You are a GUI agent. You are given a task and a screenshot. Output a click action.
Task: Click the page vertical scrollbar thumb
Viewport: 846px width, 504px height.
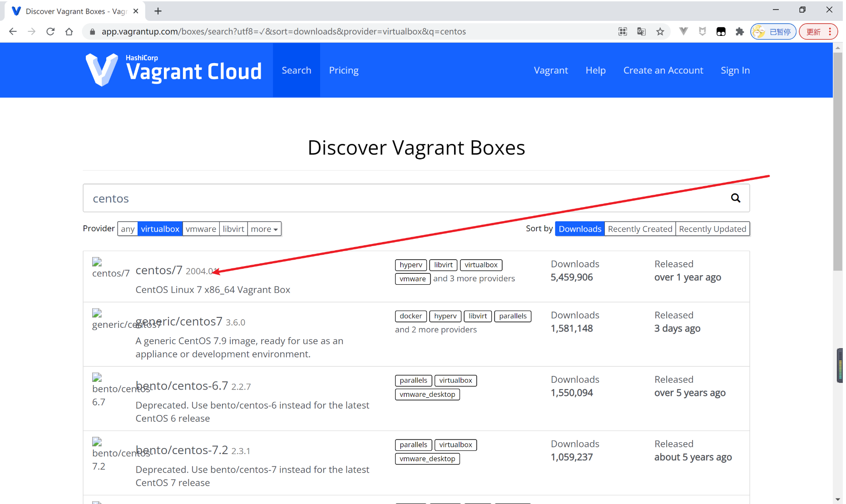pyautogui.click(x=838, y=161)
